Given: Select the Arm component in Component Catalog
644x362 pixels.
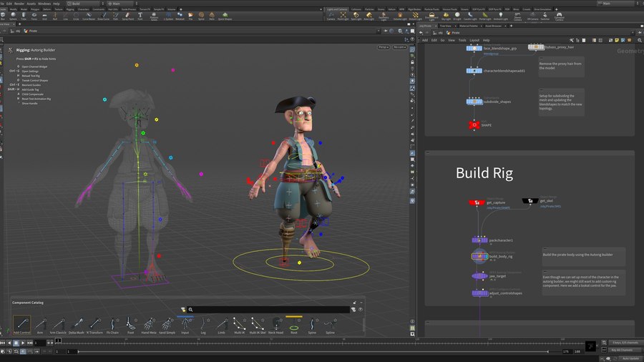Looking at the screenshot, I should pyautogui.click(x=41, y=325).
